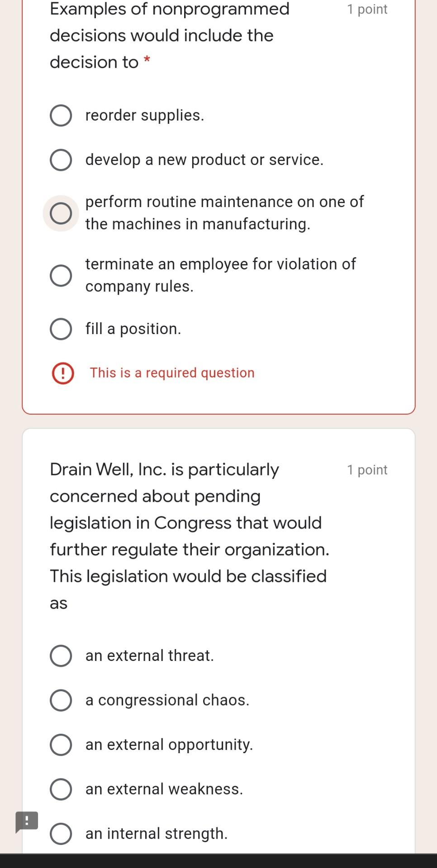Click the '1 point' label on the first question

coord(367,9)
